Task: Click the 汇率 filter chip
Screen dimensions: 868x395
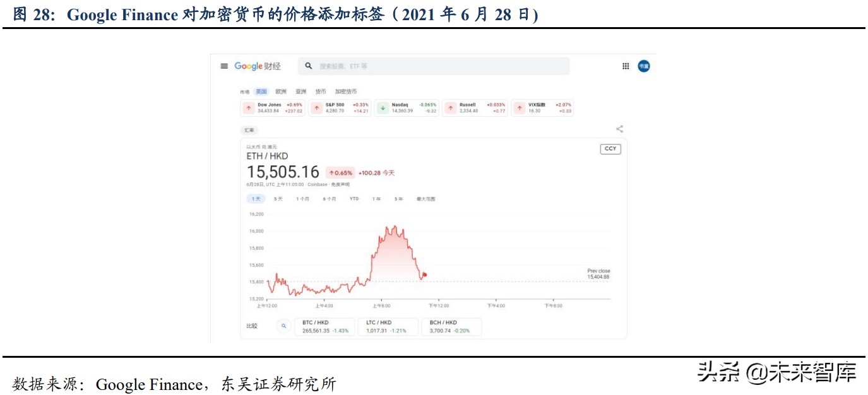Action: pyautogui.click(x=251, y=129)
